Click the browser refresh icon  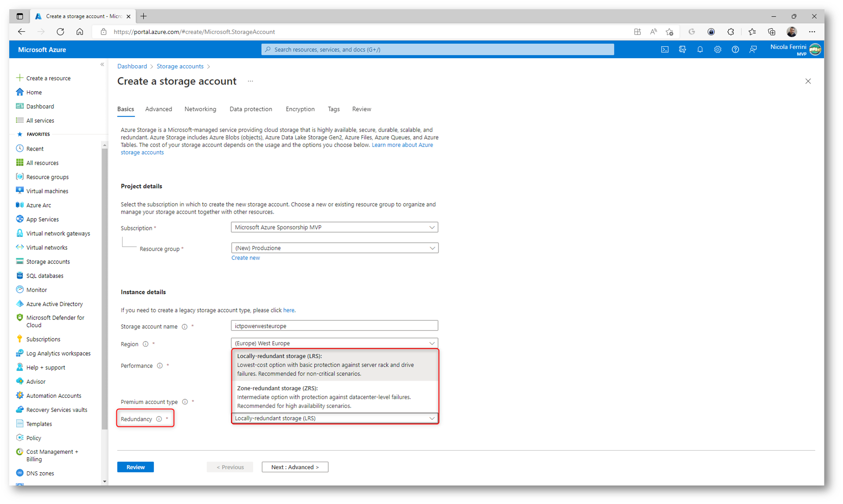tap(60, 32)
